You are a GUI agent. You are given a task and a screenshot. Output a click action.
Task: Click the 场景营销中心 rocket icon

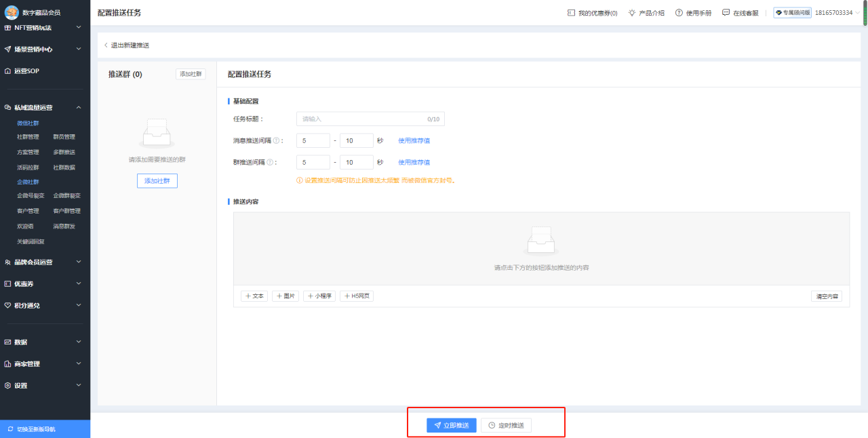[8, 49]
